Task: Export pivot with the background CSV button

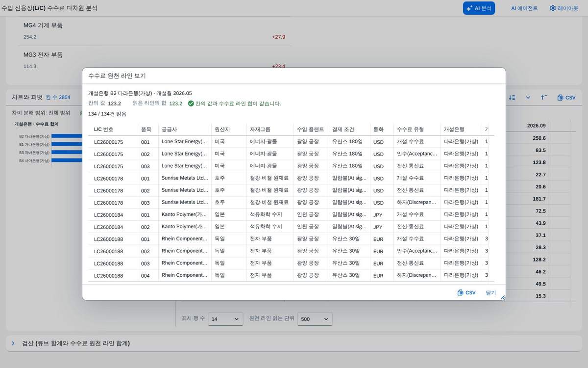Action: click(566, 97)
